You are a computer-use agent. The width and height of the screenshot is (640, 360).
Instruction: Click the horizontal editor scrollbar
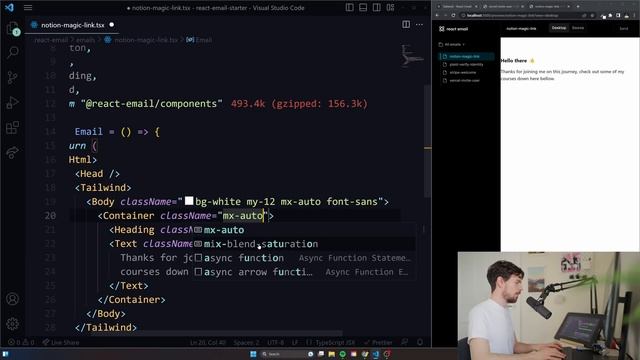(216, 333)
